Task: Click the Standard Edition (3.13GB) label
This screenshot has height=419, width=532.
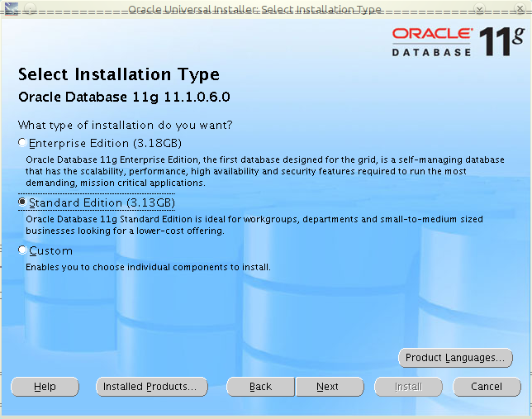Action: (x=102, y=202)
